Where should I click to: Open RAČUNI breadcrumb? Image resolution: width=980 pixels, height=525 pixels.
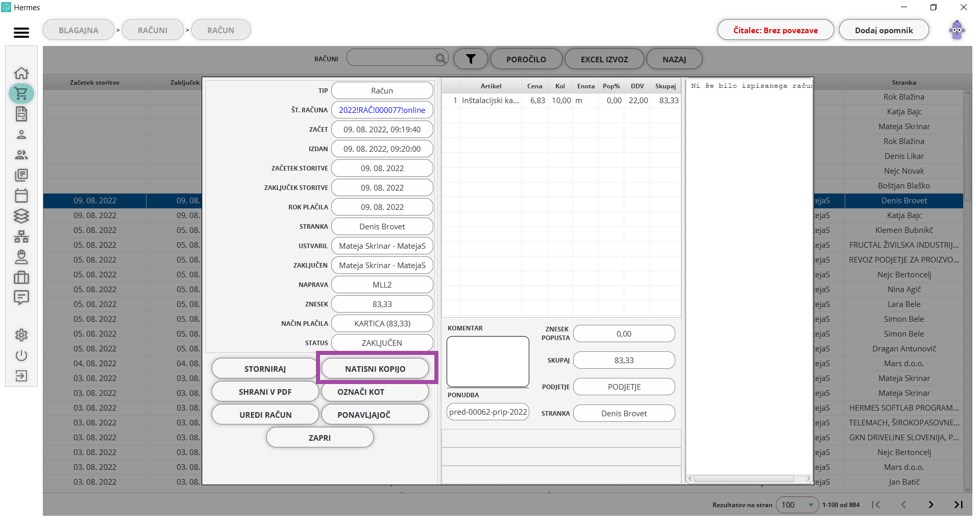(x=153, y=30)
